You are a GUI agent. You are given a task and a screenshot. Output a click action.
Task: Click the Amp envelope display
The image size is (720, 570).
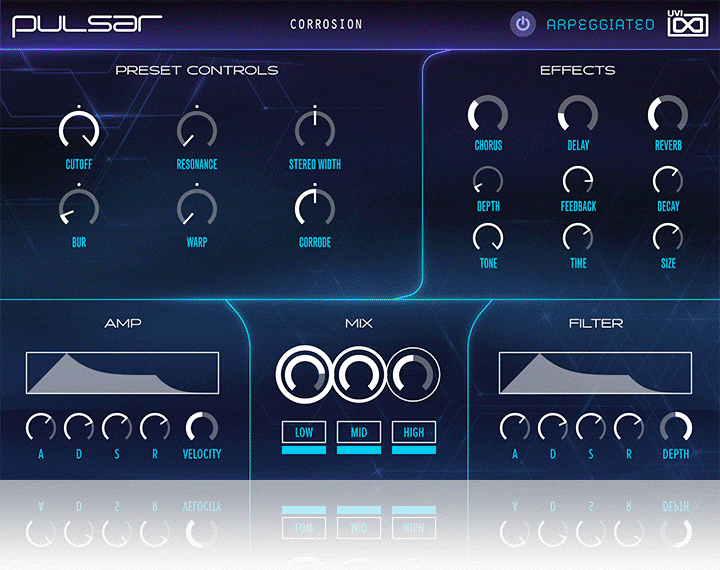[x=122, y=373]
